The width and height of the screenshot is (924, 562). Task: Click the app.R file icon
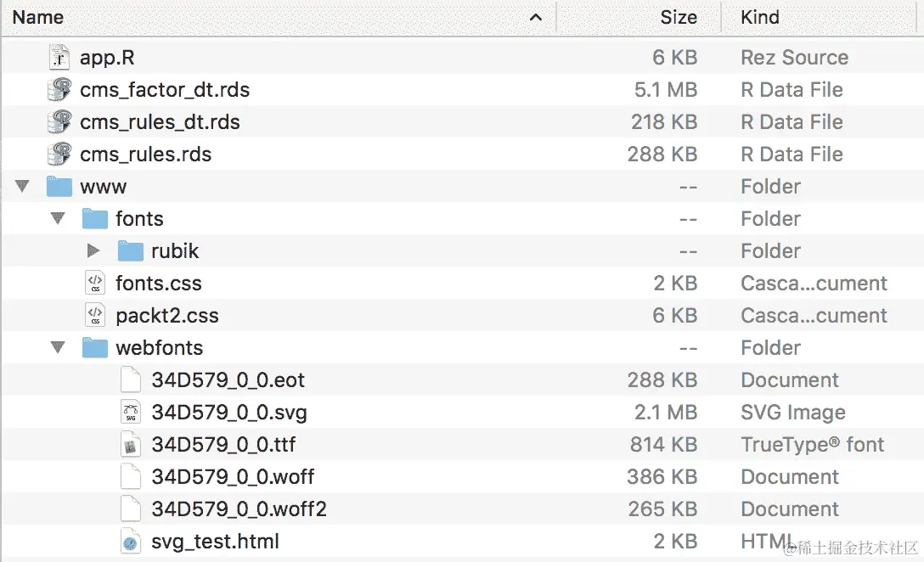(59, 58)
